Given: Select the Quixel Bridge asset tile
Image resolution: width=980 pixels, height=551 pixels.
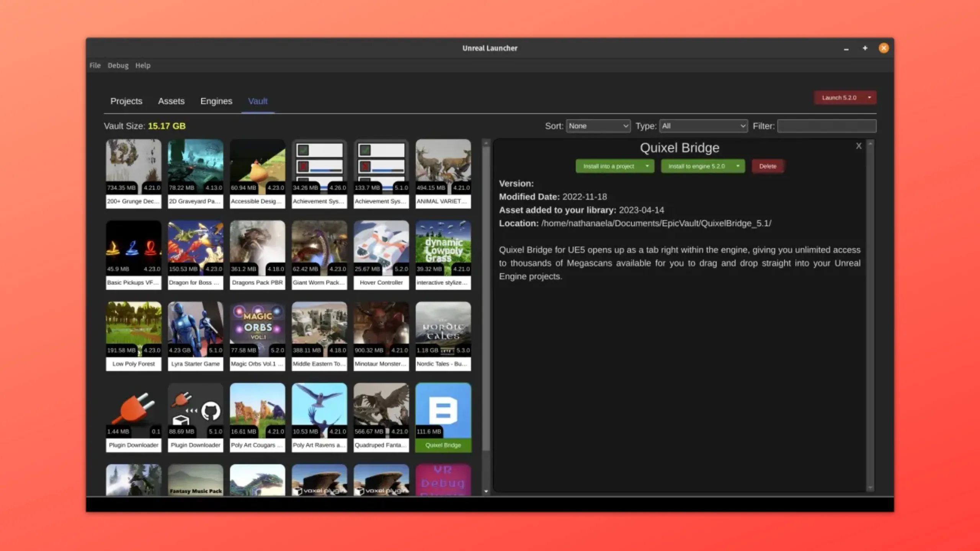Looking at the screenshot, I should [443, 417].
